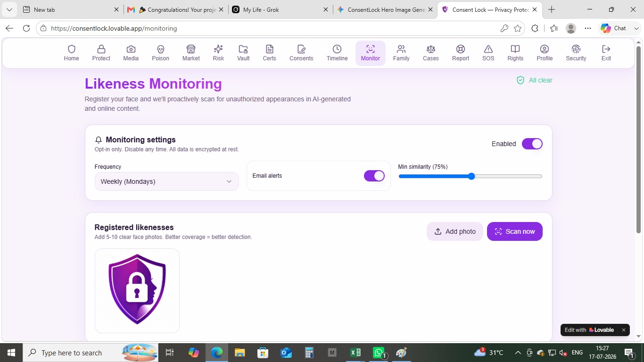The height and width of the screenshot is (362, 644).
Task: Click the Likeness Monitoring heading
Action: click(x=153, y=84)
